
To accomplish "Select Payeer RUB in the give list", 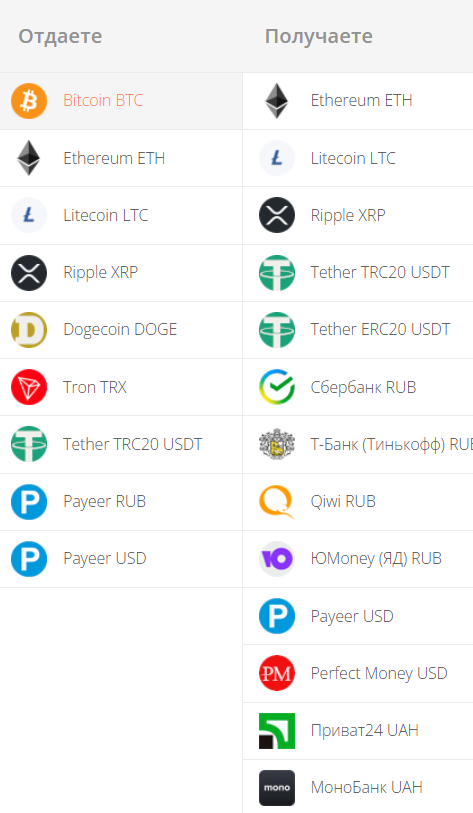I will (121, 502).
